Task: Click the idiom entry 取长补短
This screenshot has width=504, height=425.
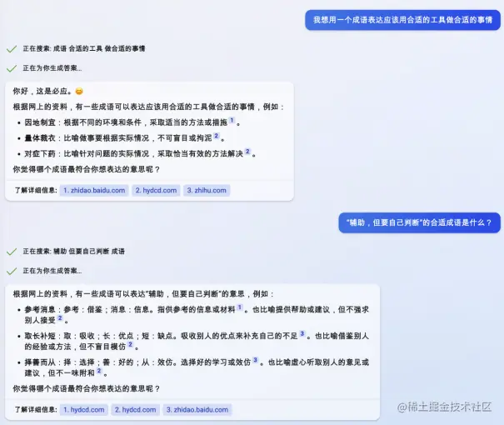Action: click(40, 336)
